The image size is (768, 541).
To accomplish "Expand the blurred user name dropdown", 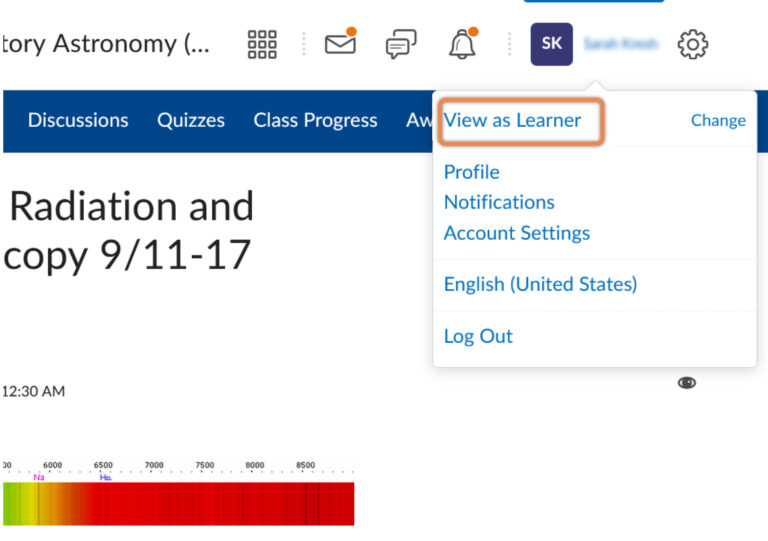I will point(620,44).
